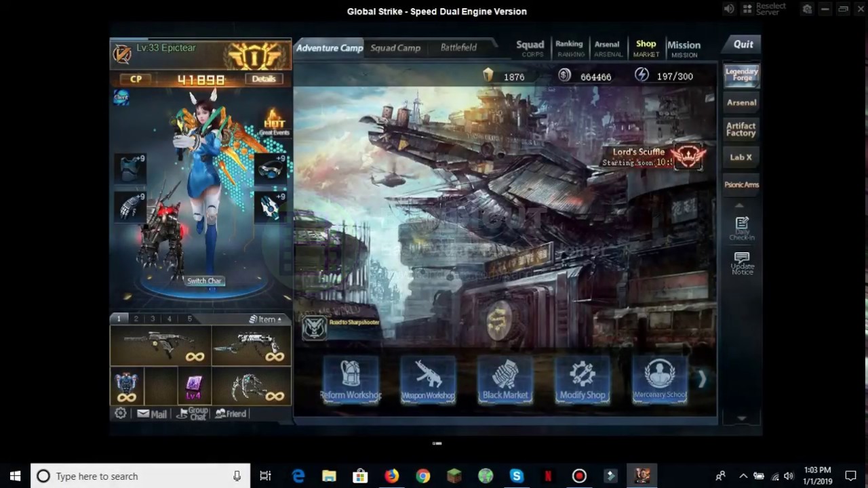Open Psionic Arms
This screenshot has width=868, height=488.
click(741, 184)
